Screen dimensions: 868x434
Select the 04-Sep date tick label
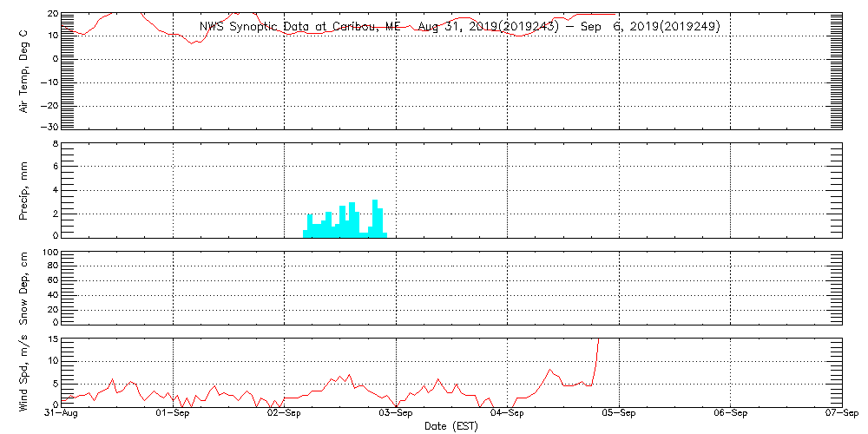pyautogui.click(x=508, y=416)
